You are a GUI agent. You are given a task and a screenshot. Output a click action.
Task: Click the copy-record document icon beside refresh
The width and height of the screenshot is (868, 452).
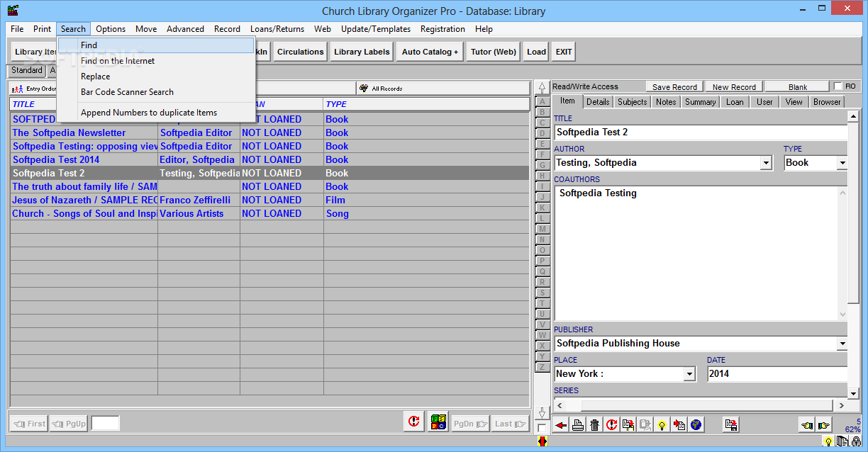click(628, 425)
